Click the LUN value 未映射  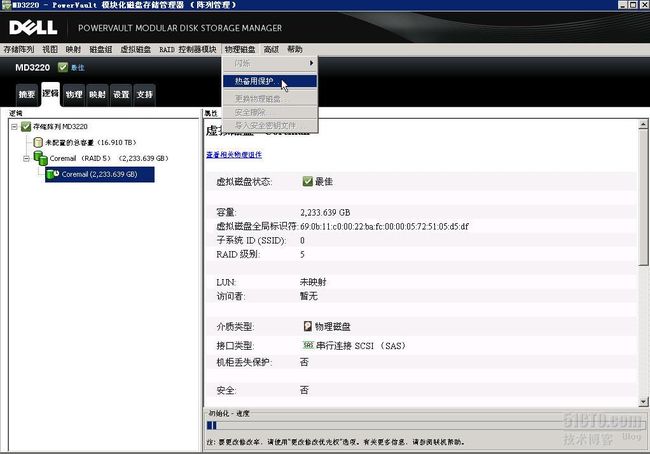[x=313, y=282]
